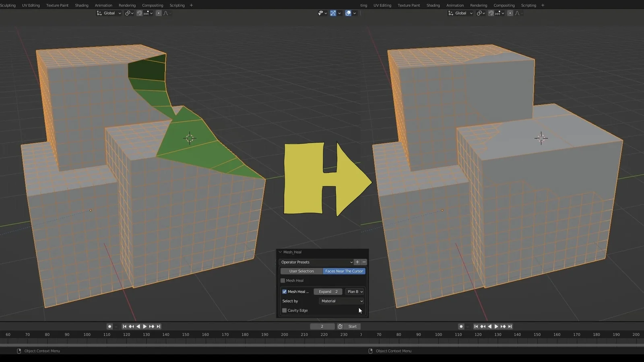Open the proportional editing falloff curve icon
Screen dimensions: 644x362
click(166, 13)
